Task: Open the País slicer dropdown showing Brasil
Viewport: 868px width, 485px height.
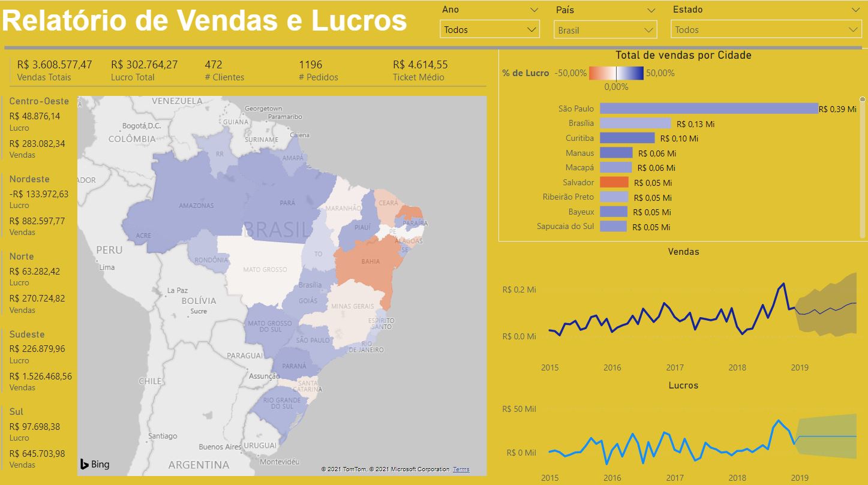Action: pyautogui.click(x=605, y=30)
